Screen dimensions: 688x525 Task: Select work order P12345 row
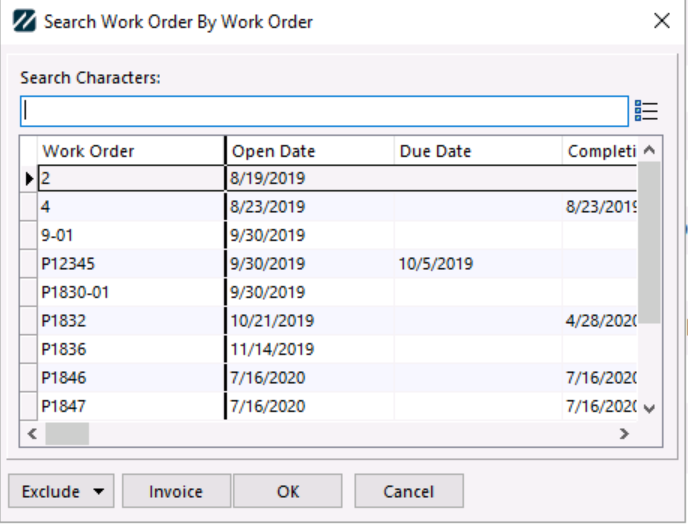130,264
